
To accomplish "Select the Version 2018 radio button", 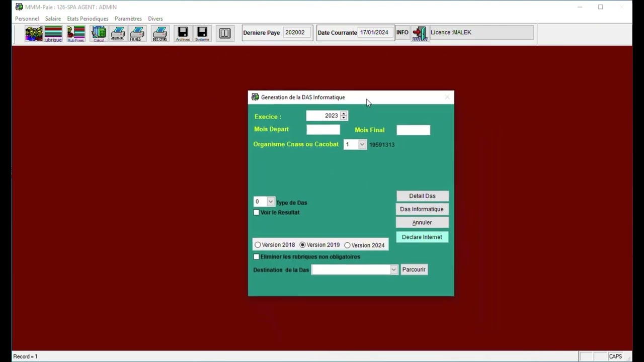I will [258, 245].
